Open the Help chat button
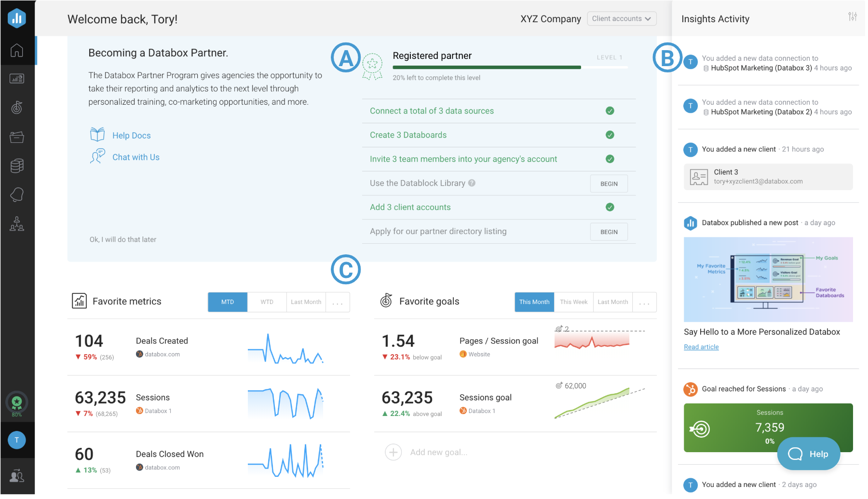Image resolution: width=868 pixels, height=499 pixels. point(809,454)
